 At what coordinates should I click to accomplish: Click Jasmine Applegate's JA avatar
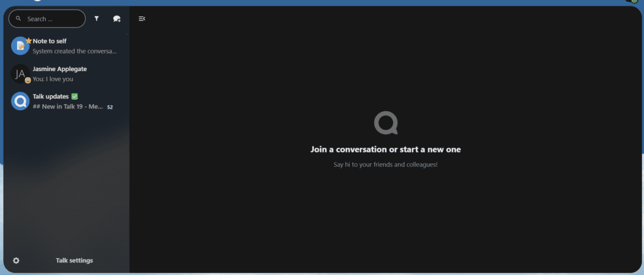click(x=19, y=73)
